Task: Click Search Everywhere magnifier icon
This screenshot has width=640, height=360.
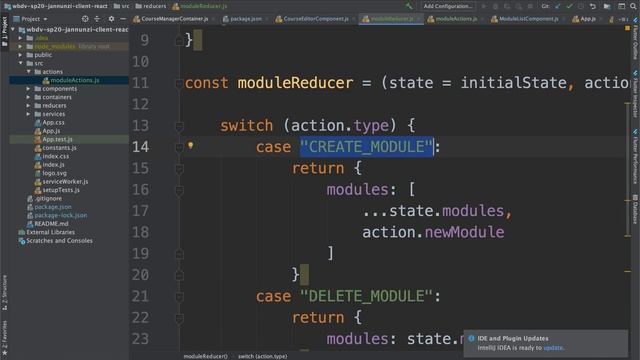Action: [633, 6]
